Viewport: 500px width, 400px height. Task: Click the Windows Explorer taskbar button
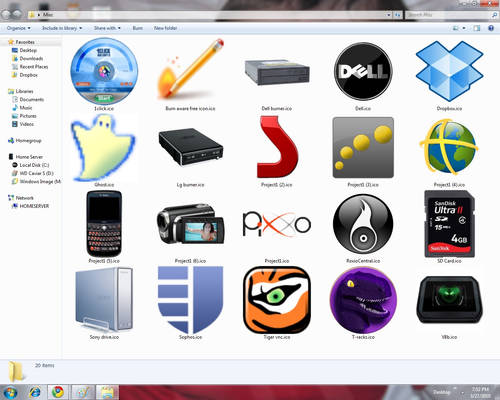[107, 392]
